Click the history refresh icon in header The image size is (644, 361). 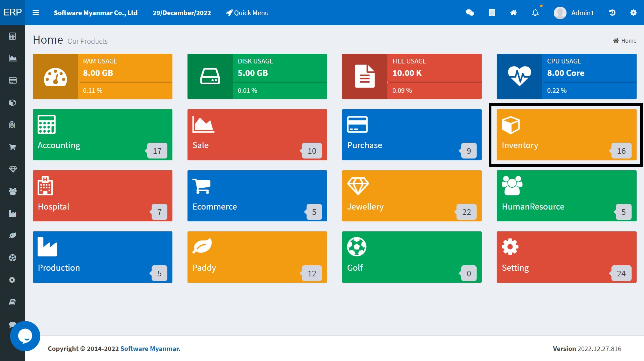(612, 13)
